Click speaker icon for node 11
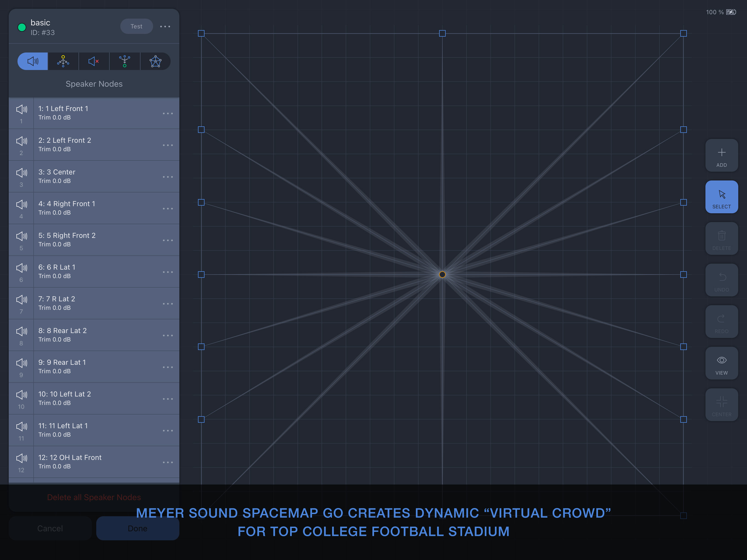 click(x=22, y=427)
